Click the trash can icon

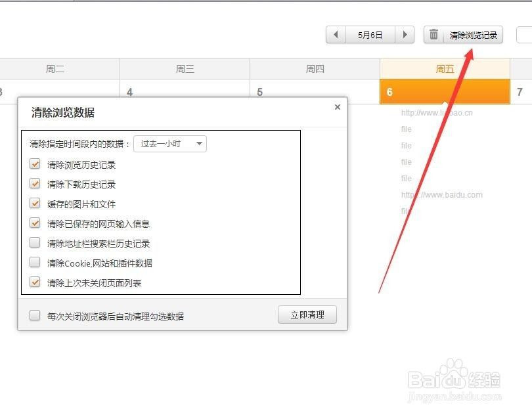tap(433, 35)
